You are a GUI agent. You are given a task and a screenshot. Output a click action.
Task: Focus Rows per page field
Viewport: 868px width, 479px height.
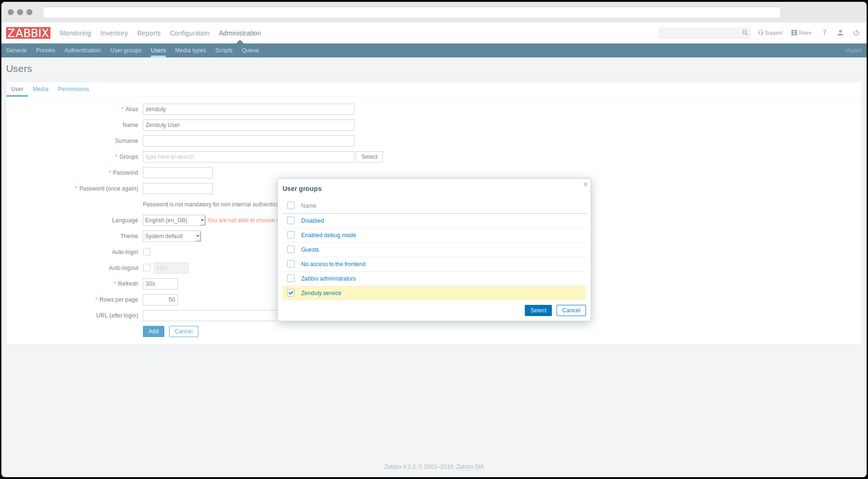[160, 300]
